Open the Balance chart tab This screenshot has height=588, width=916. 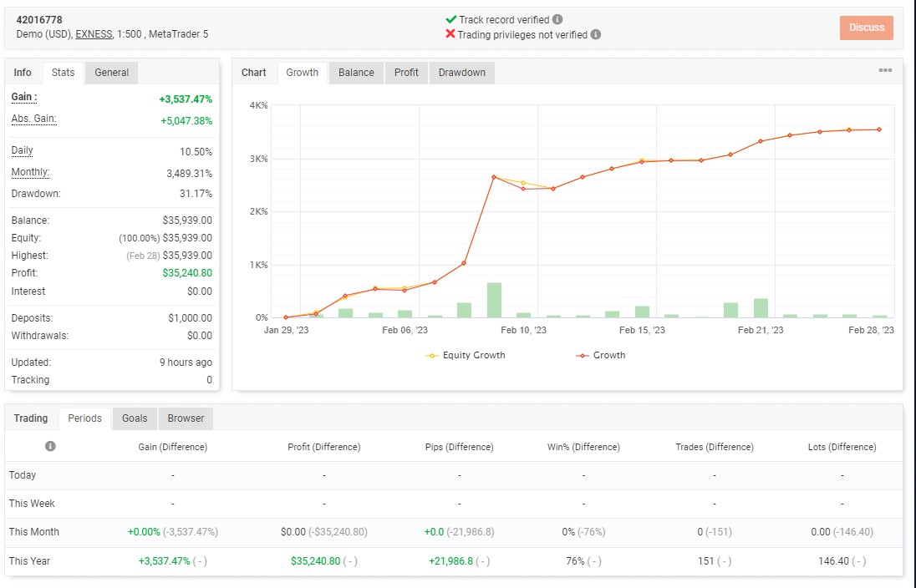coord(356,73)
